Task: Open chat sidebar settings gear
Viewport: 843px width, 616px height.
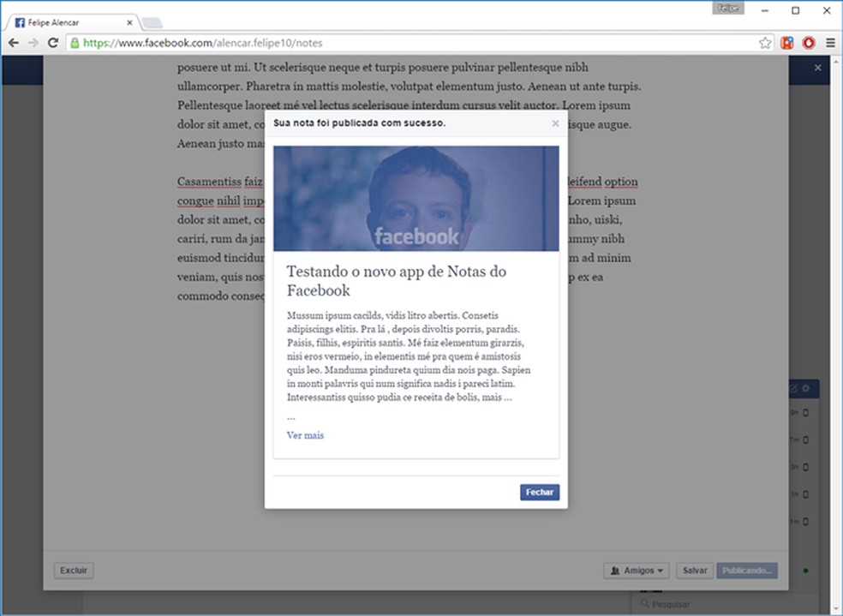Action: 806,388
